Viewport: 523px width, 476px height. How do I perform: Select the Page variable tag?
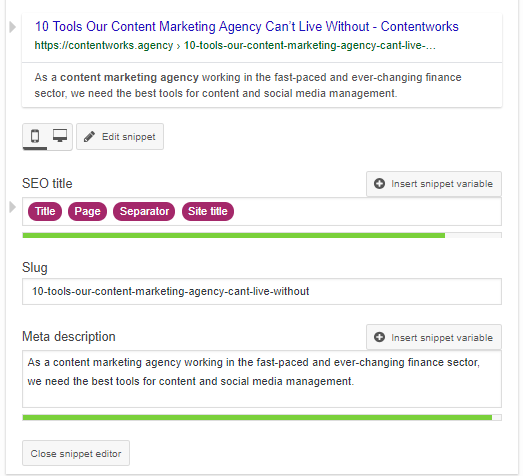pos(87,211)
